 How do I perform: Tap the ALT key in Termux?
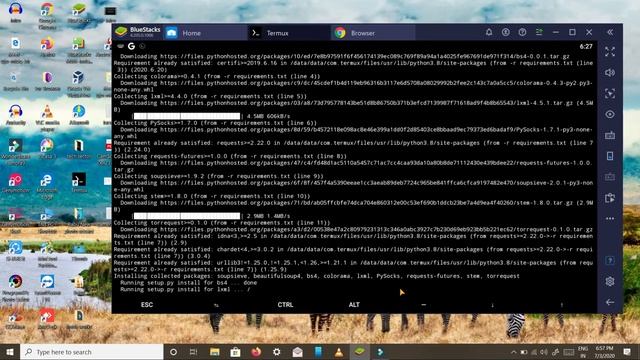pos(354,305)
